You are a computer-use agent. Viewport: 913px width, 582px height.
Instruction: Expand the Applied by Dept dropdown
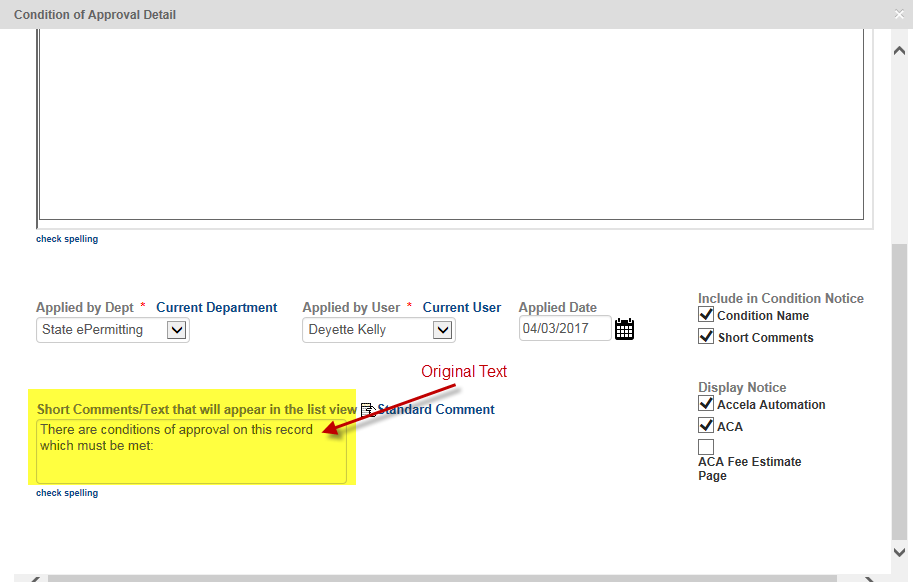point(176,330)
